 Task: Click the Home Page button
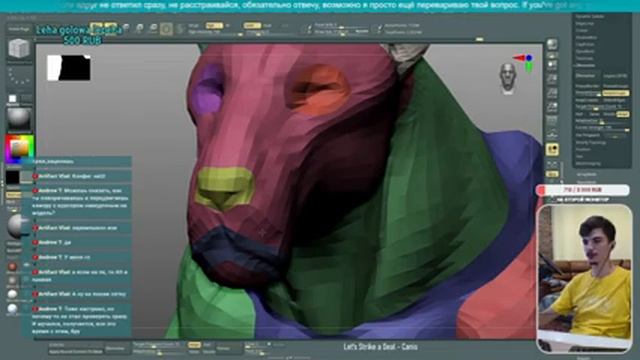[x=19, y=29]
